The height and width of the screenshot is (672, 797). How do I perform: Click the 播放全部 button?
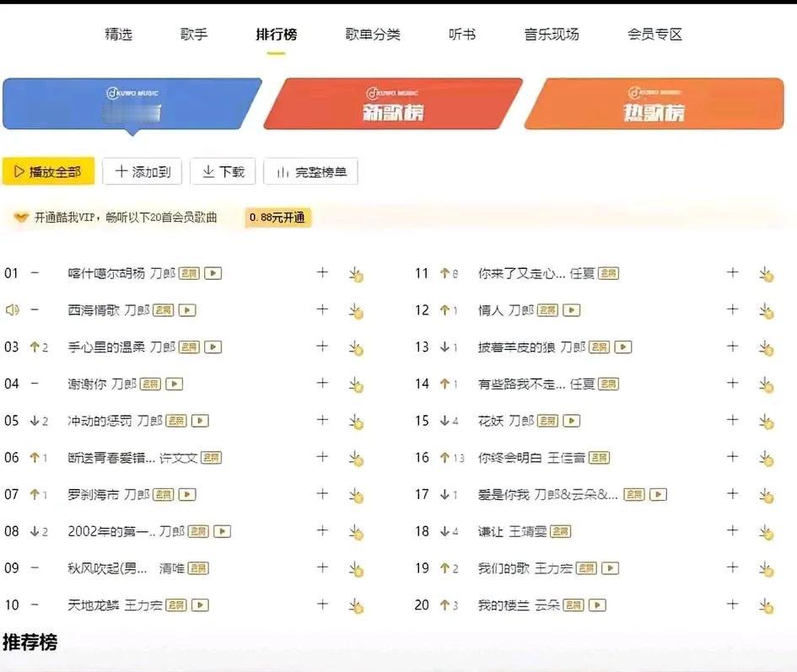point(48,171)
